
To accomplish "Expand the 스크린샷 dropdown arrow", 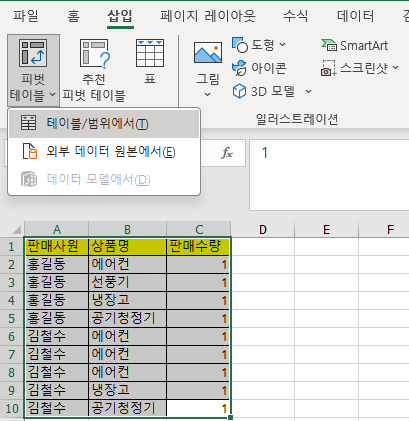I will tap(395, 68).
